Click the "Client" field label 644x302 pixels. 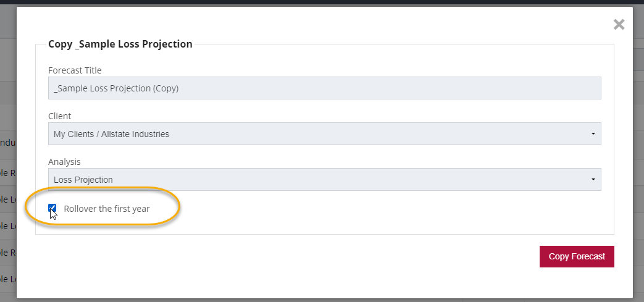coord(59,116)
